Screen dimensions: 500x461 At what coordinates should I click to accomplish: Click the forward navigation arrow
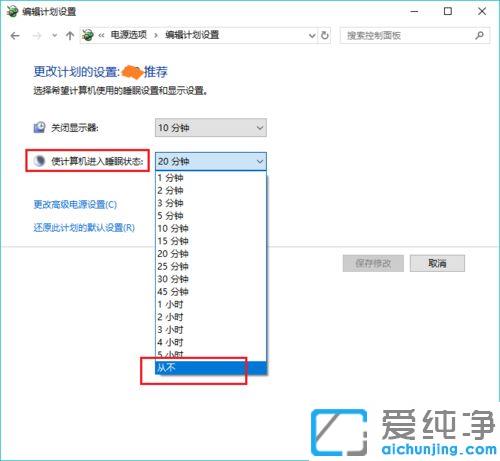coord(37,35)
